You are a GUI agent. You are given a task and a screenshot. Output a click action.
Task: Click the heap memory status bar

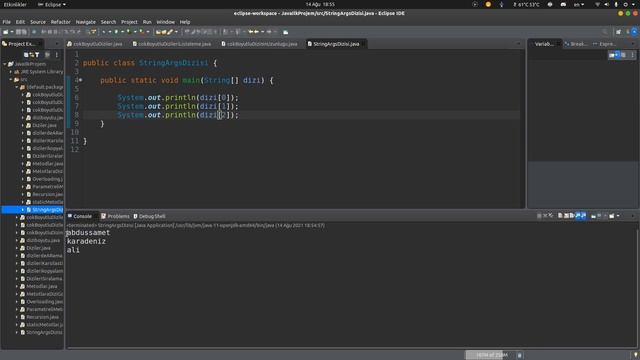[x=490, y=355]
